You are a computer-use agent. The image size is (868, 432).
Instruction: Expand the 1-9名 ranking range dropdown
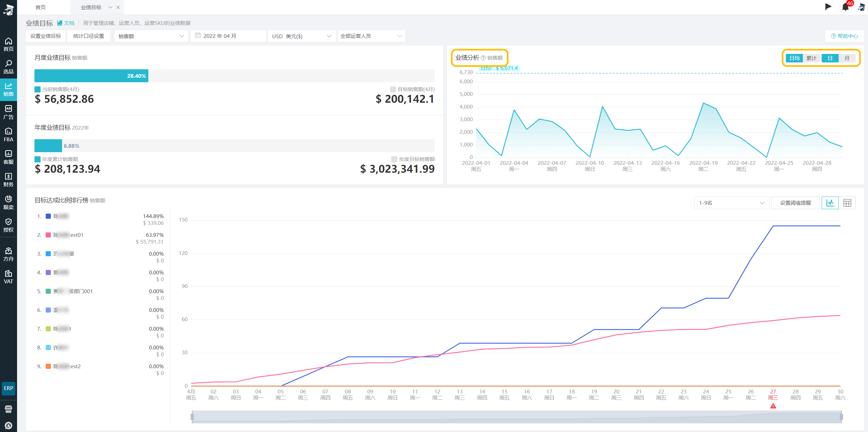click(732, 203)
